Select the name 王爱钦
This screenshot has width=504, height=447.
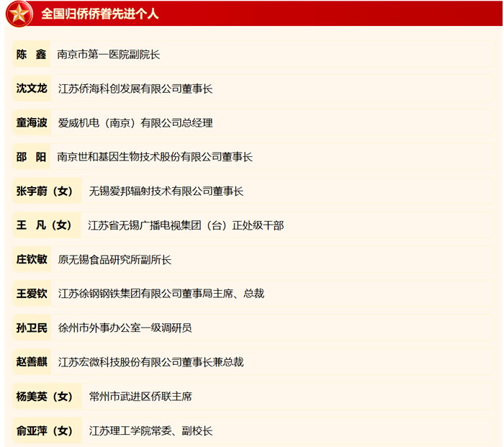pyautogui.click(x=31, y=293)
